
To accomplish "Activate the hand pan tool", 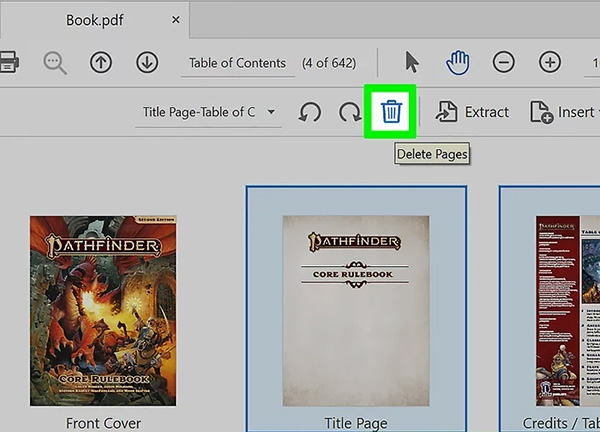I will pyautogui.click(x=458, y=62).
